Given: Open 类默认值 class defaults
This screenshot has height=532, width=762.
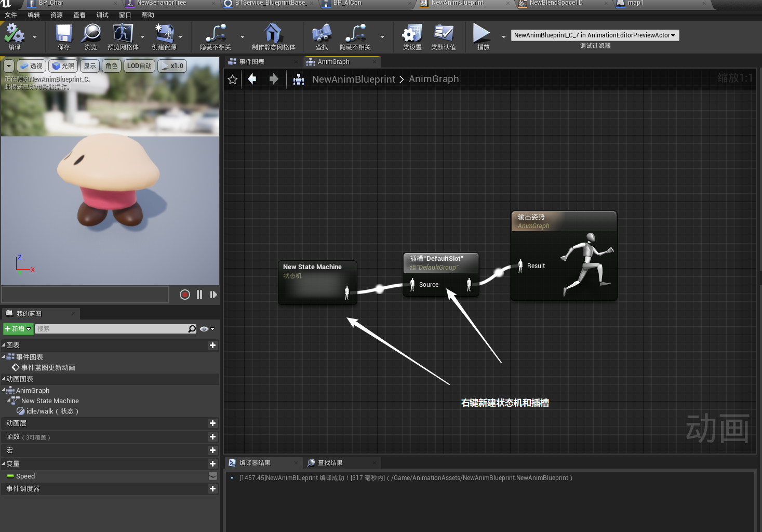Looking at the screenshot, I should [444, 37].
